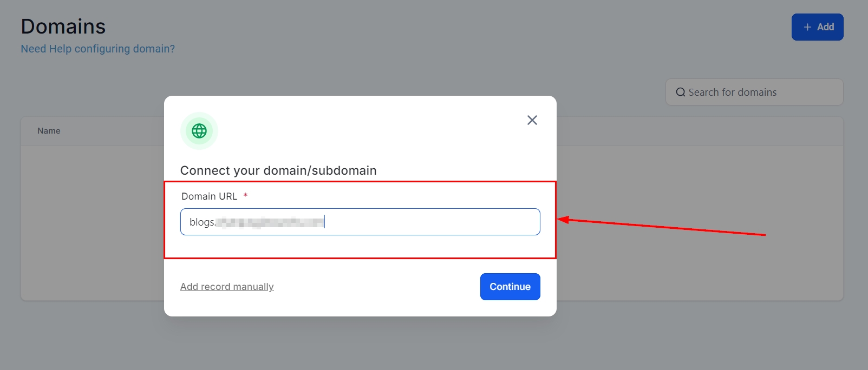Click the Add label on top-right button

point(825,27)
